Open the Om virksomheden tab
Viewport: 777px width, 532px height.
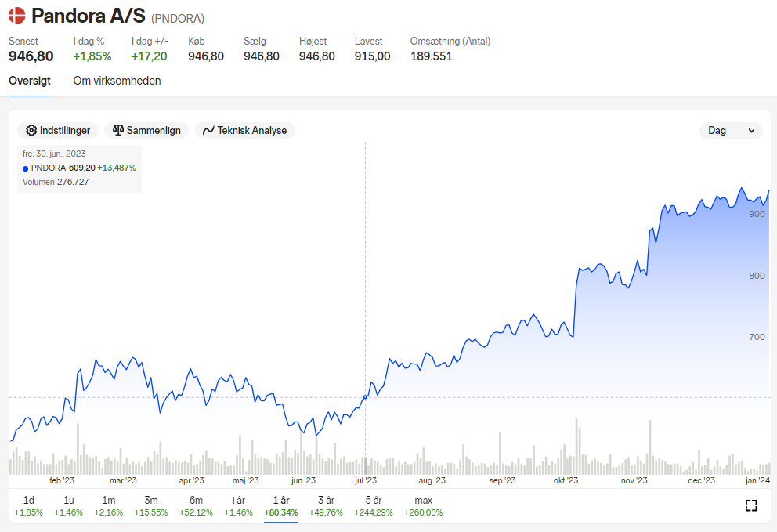click(x=117, y=81)
